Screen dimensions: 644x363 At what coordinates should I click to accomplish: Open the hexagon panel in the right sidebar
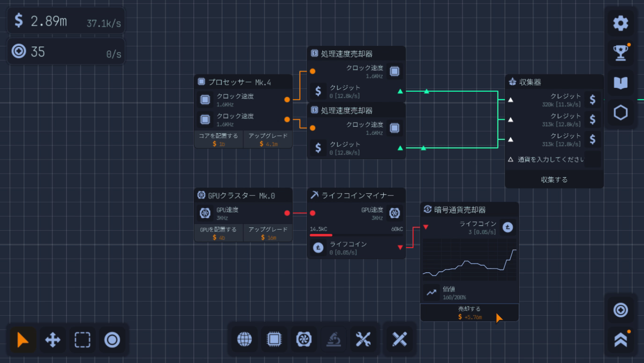click(x=621, y=113)
